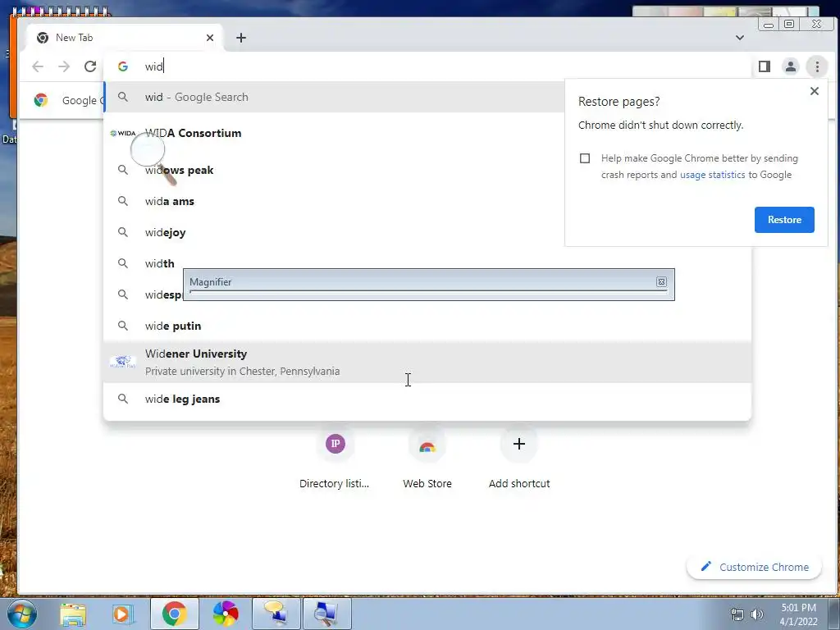Click search icon beside 'wida ams'
This screenshot has width=840, height=630.
[123, 201]
